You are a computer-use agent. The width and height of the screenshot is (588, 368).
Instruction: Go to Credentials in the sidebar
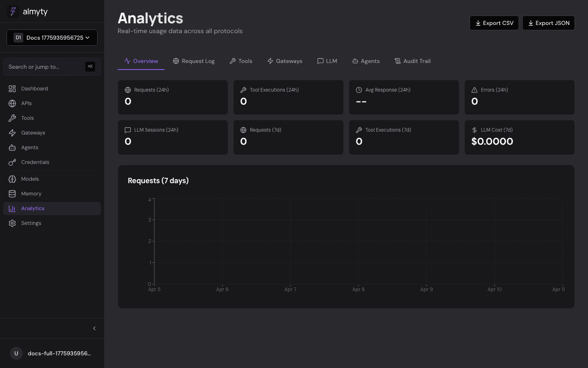tap(52, 162)
